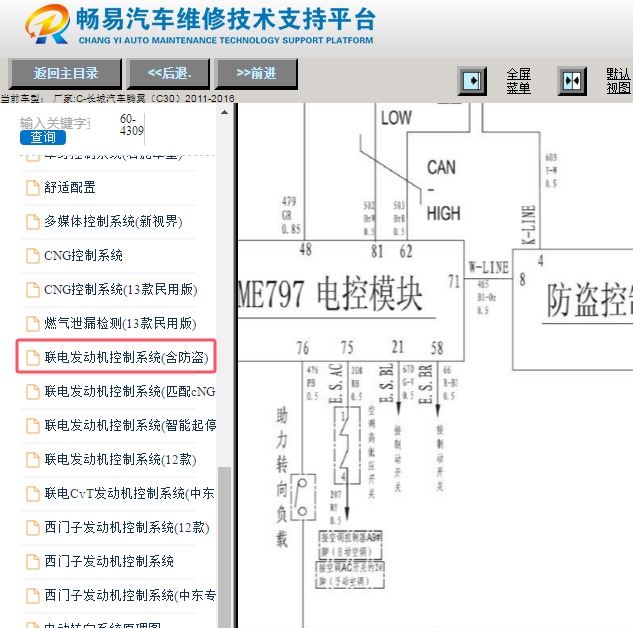The height and width of the screenshot is (628, 633).
Task: Click pin number 48 on the module
Action: 305,249
